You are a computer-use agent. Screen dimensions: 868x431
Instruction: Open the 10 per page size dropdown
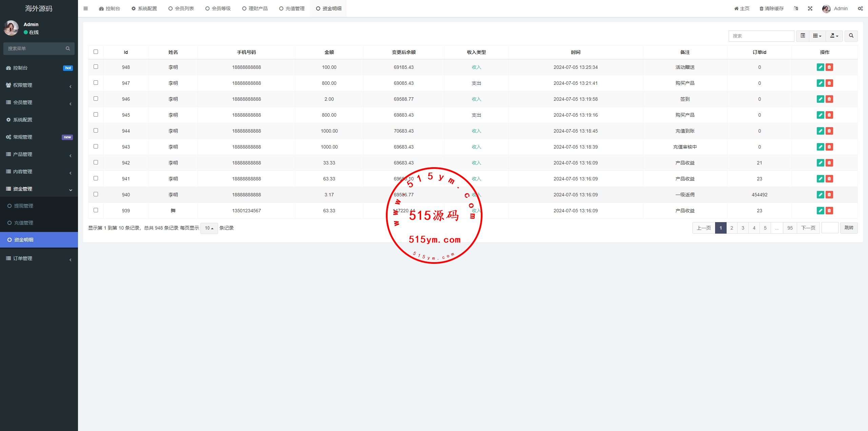[x=209, y=228]
